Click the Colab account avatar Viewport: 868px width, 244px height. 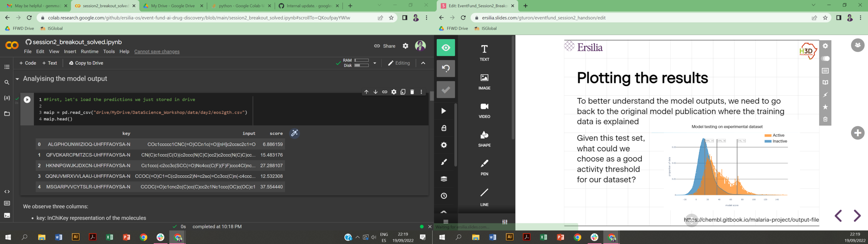pyautogui.click(x=420, y=45)
